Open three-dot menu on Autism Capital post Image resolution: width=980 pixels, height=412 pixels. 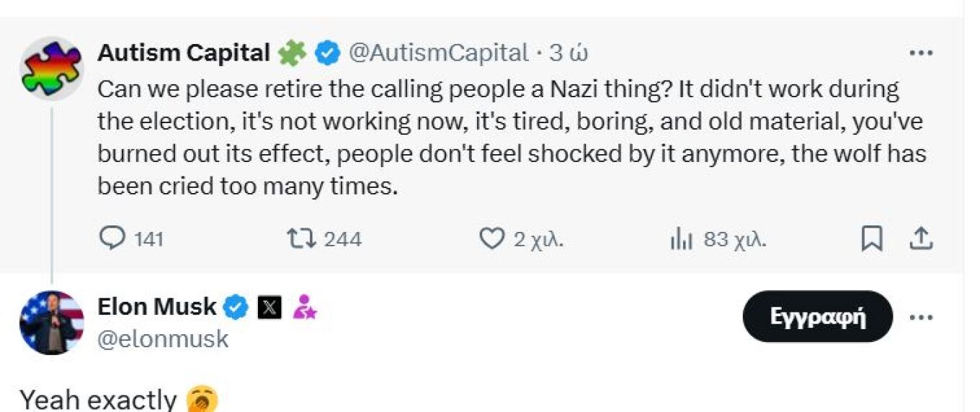pos(921,53)
